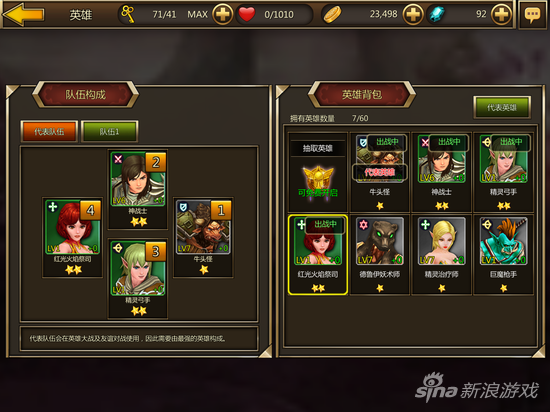
Task: Switch to 代表队伍 tab
Action: (x=49, y=131)
